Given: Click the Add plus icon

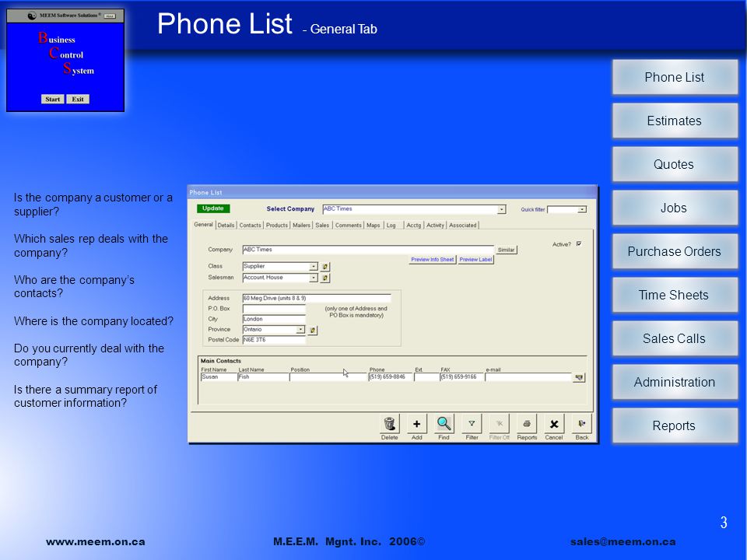Looking at the screenshot, I should 416,423.
